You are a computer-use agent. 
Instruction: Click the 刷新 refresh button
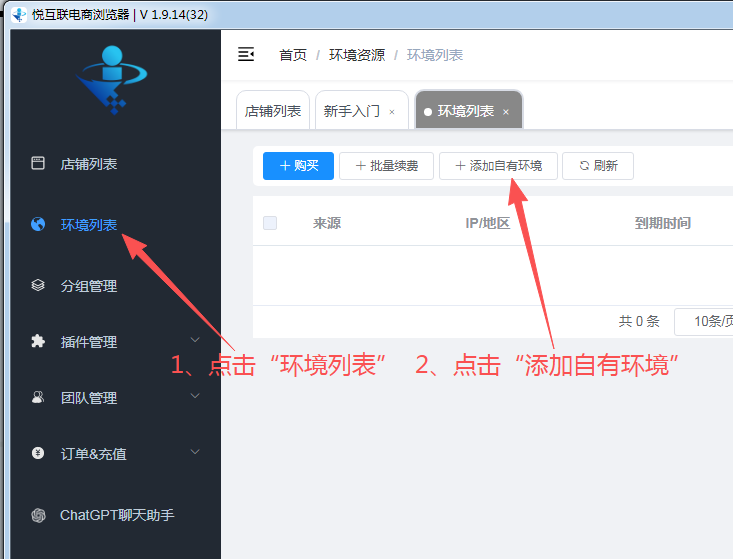click(598, 166)
